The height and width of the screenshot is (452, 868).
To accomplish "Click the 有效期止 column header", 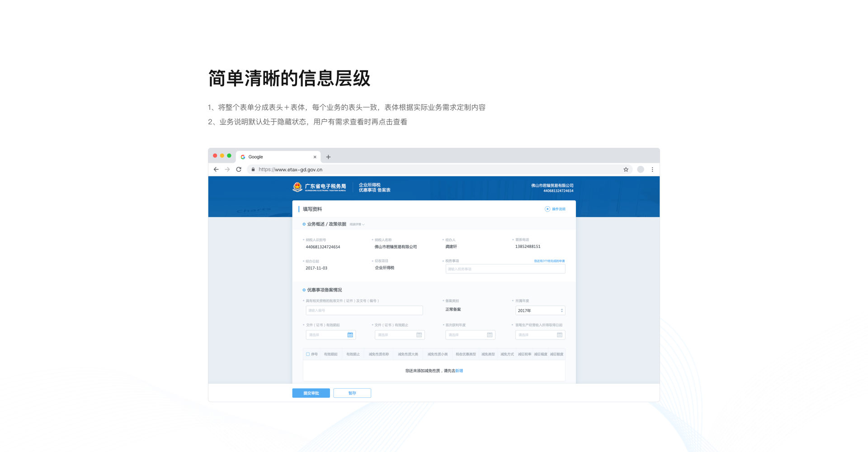I will click(x=353, y=354).
